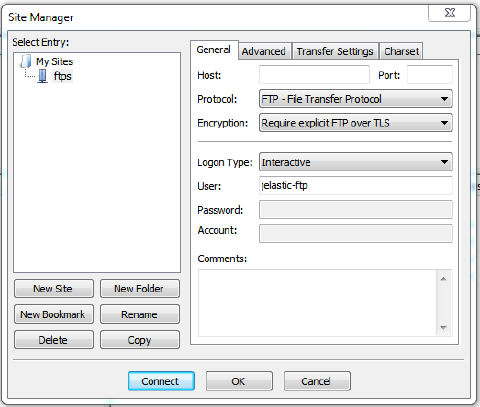Click the disabled Password field

pyautogui.click(x=356, y=210)
